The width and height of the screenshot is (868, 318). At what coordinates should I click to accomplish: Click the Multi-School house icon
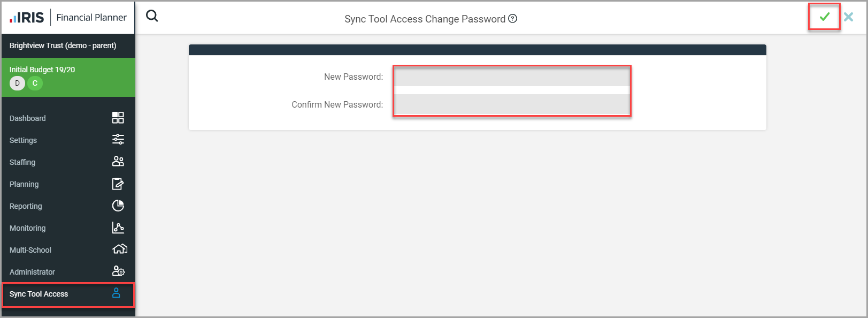(x=120, y=249)
